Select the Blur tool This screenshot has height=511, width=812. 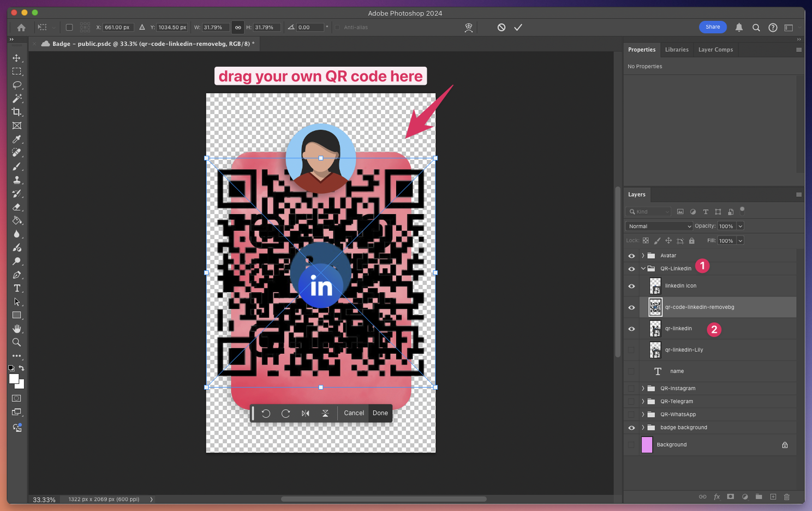point(17,234)
